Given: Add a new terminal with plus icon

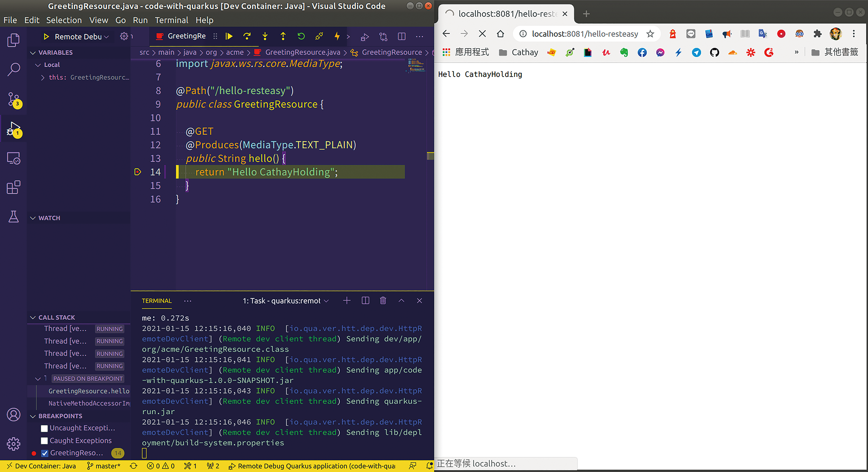Looking at the screenshot, I should pos(347,300).
